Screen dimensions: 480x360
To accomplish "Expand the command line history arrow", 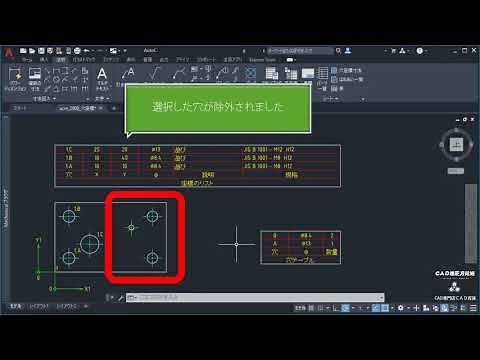I will click(381, 297).
